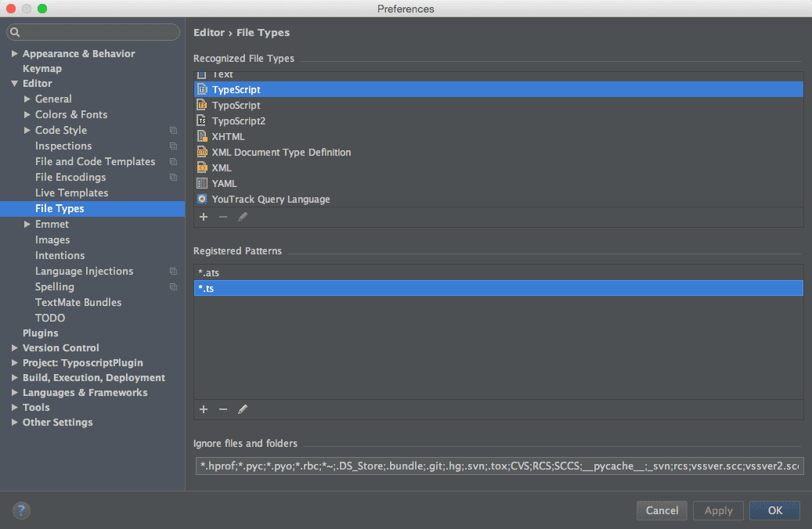Open File and Code Templates page

[x=96, y=161]
